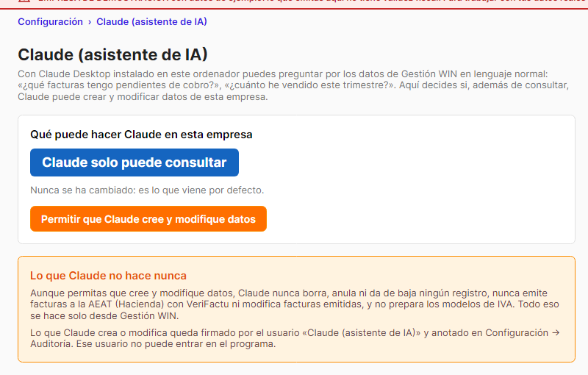This screenshot has height=375, width=588.
Task: Click the 'Qué puede hacer Claude en esta empresa' heading
Action: pos(141,135)
